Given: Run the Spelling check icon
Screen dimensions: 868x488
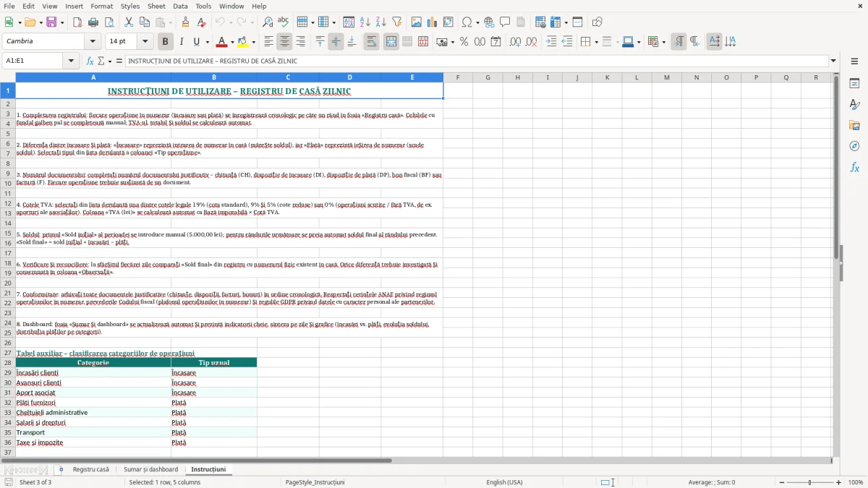Looking at the screenshot, I should 284,22.
